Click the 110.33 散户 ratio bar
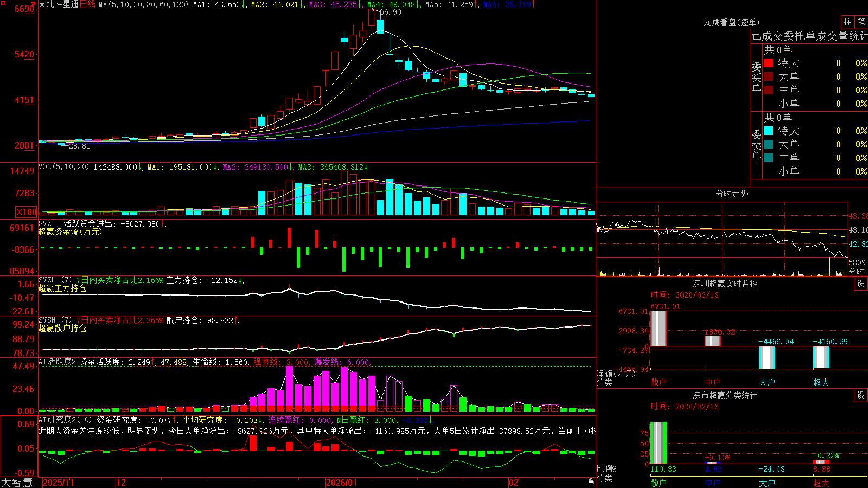This screenshot has width=868, height=488. [x=658, y=443]
